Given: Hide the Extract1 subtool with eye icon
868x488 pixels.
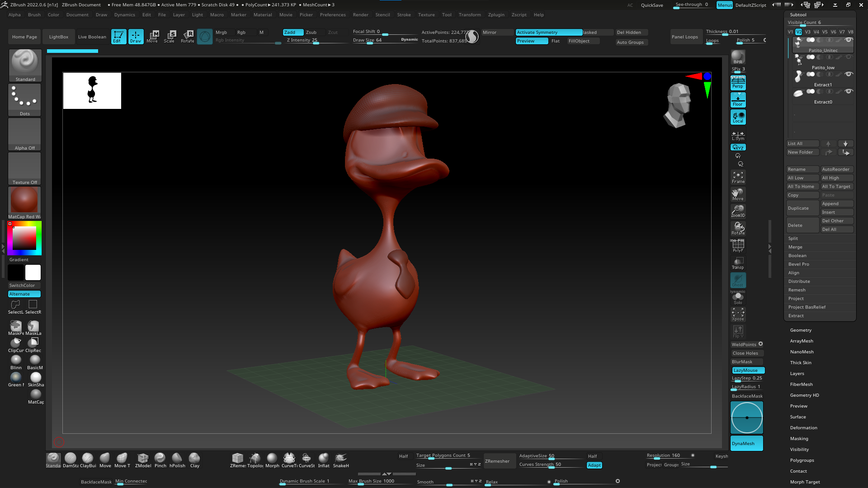Looking at the screenshot, I should coord(849,74).
